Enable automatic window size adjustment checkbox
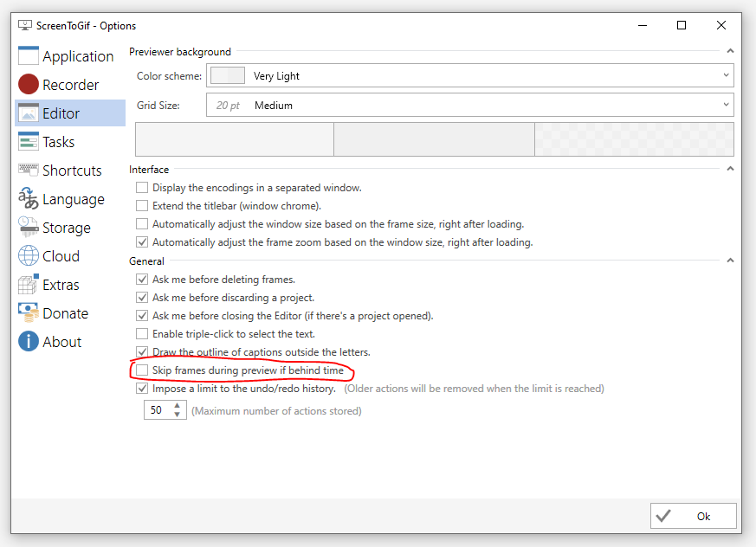Image resolution: width=756 pixels, height=547 pixels. (142, 224)
